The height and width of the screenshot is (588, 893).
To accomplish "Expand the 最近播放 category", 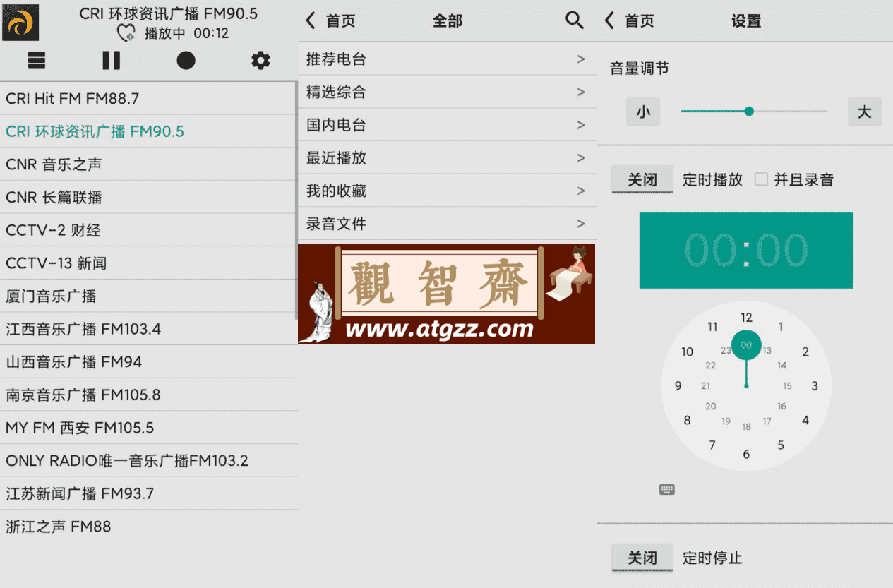I will click(447, 158).
